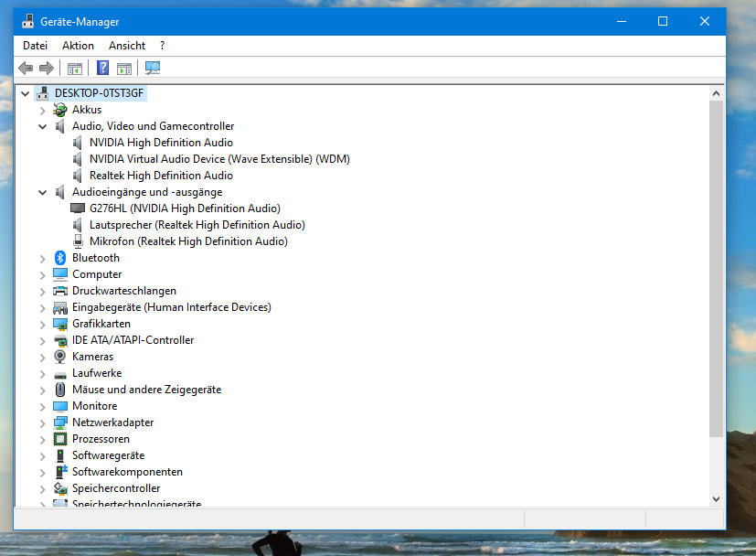Click the IDE ATA/ATAPI-Controller icon
Image resolution: width=756 pixels, height=556 pixels.
(x=59, y=340)
